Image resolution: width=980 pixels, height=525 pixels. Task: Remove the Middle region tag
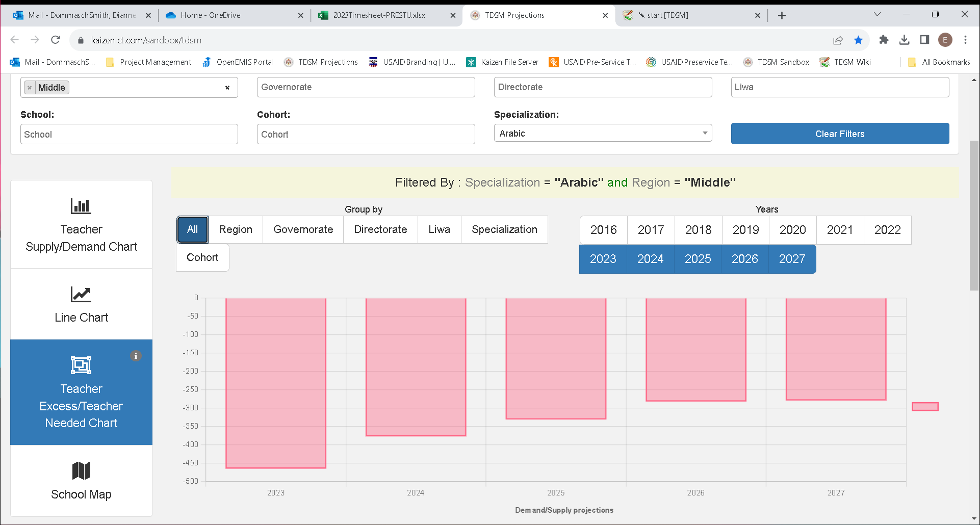pyautogui.click(x=30, y=88)
